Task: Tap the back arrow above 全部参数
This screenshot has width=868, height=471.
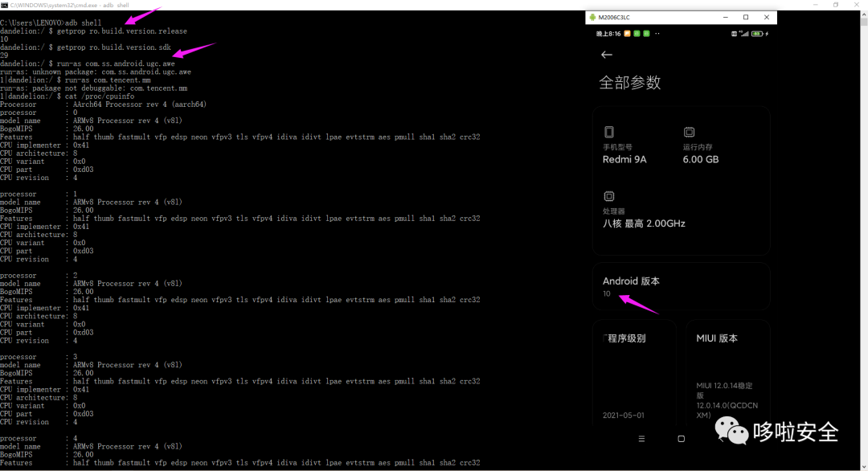Action: (607, 55)
